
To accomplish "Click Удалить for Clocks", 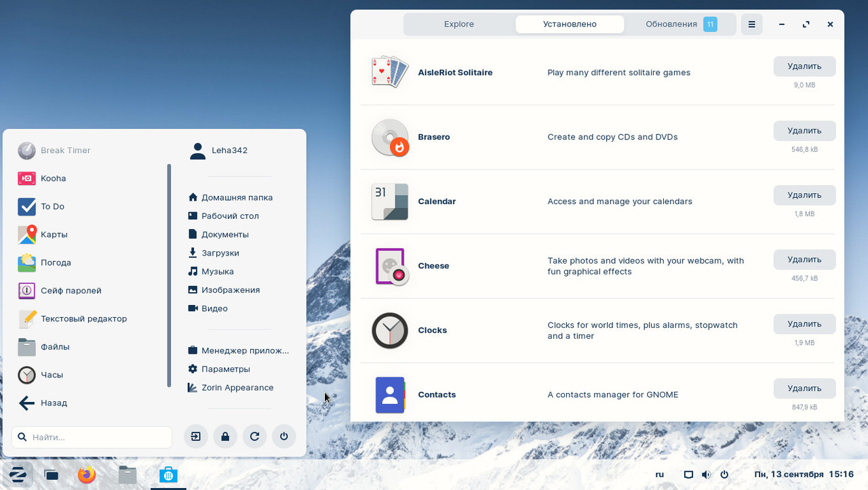I will coord(804,324).
